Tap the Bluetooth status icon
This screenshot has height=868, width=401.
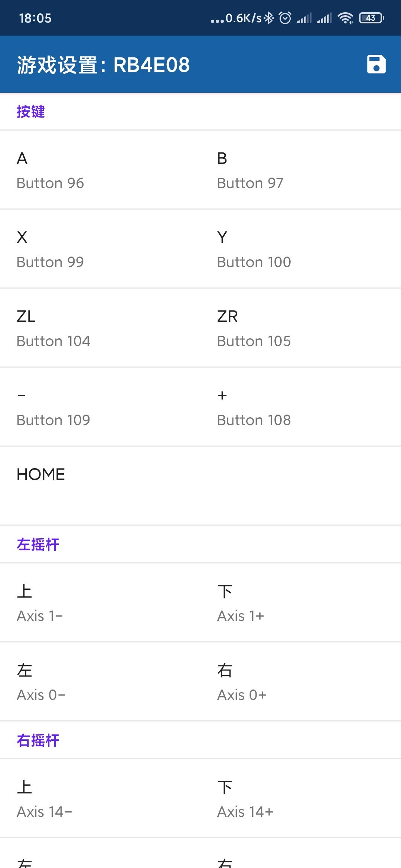point(269,18)
